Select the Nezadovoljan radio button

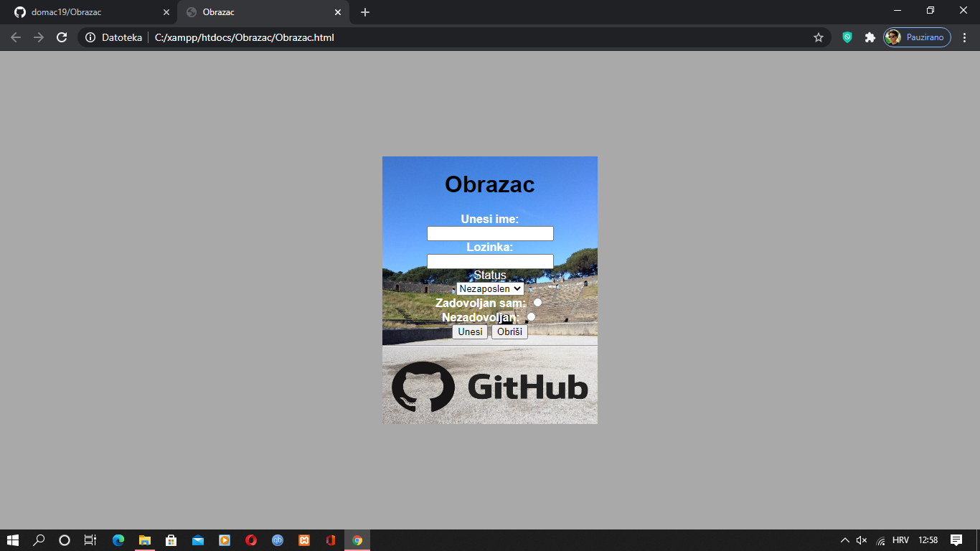(531, 316)
